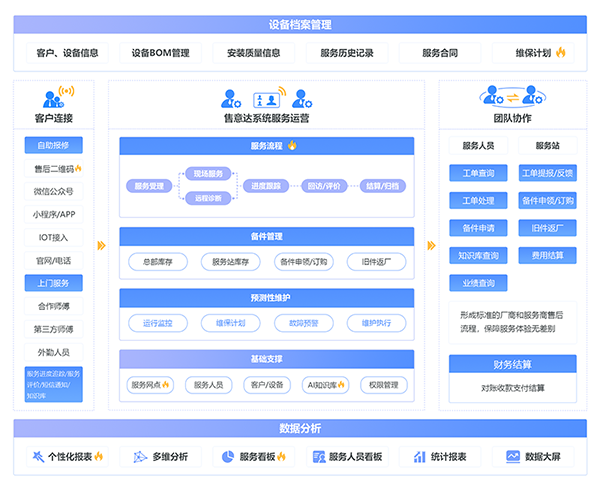Click the double arrow icon before 团队协作 panel
600x491 pixels.
click(x=431, y=245)
